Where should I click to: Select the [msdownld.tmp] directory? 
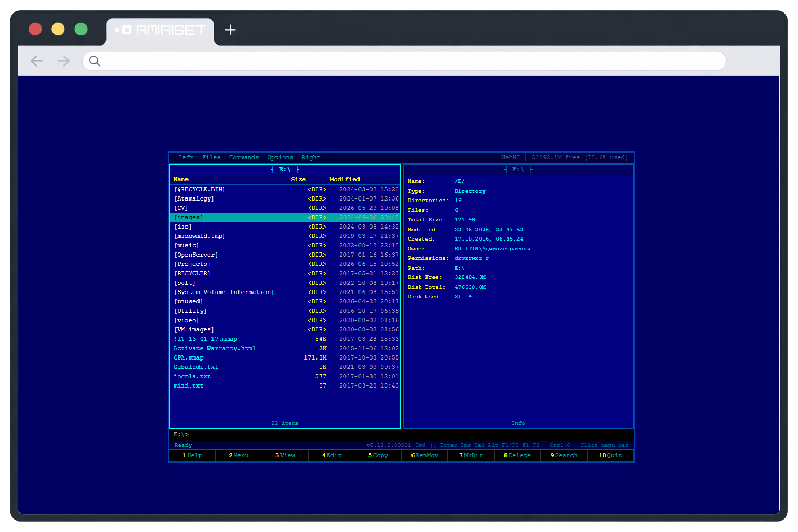tap(285, 236)
